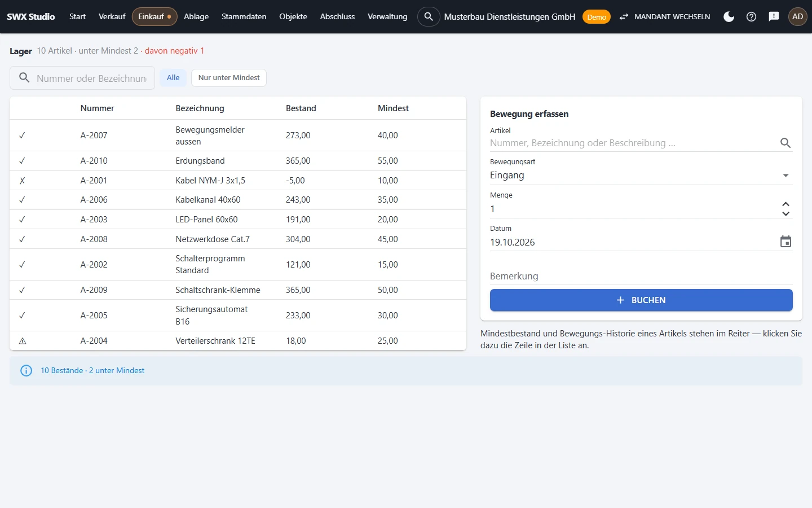Click the magnifier icon in the Lager search box
Image resolution: width=812 pixels, height=508 pixels.
pos(24,78)
